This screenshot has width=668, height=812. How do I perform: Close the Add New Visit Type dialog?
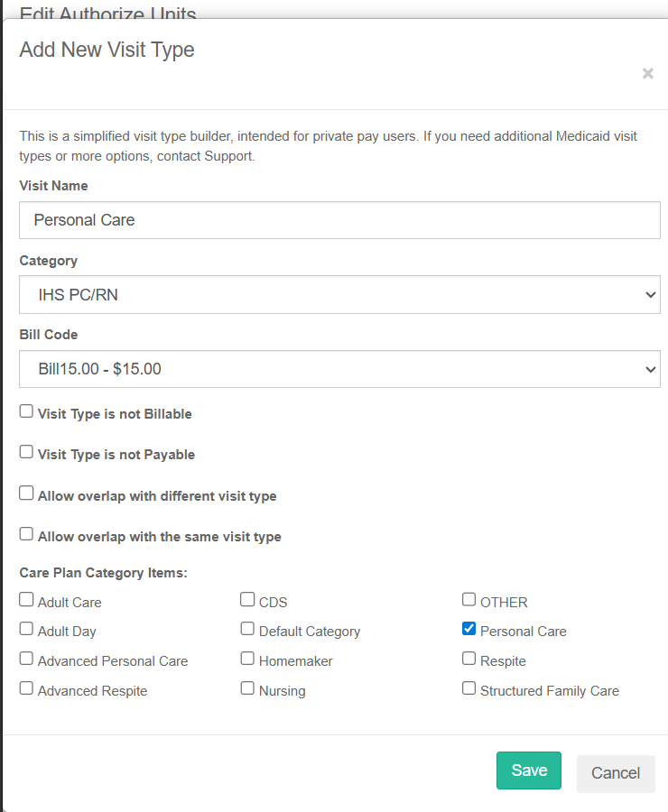pos(647,74)
